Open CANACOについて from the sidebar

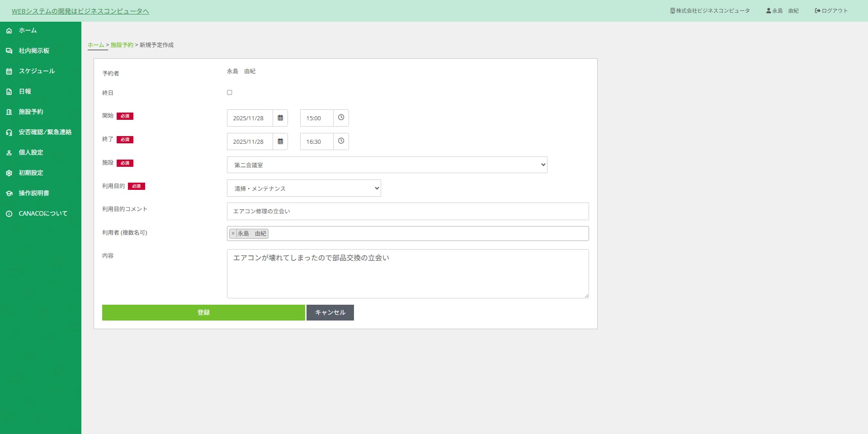tap(9, 213)
